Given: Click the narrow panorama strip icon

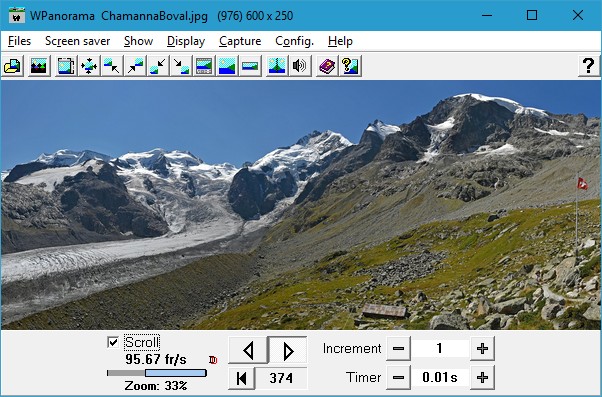Looking at the screenshot, I should point(250,66).
